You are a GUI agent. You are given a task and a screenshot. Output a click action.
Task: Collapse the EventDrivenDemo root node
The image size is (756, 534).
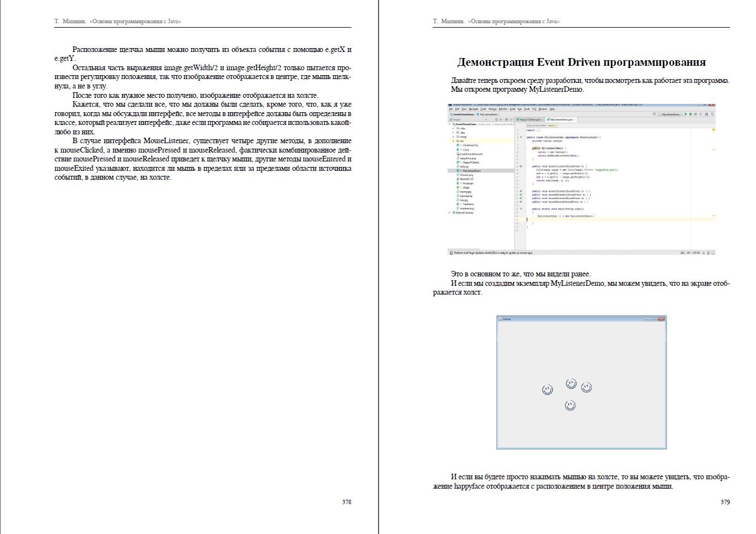[450, 124]
